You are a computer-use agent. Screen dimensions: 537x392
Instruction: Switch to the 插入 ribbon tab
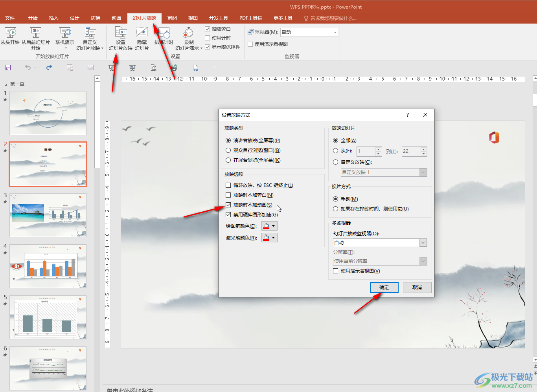point(54,18)
